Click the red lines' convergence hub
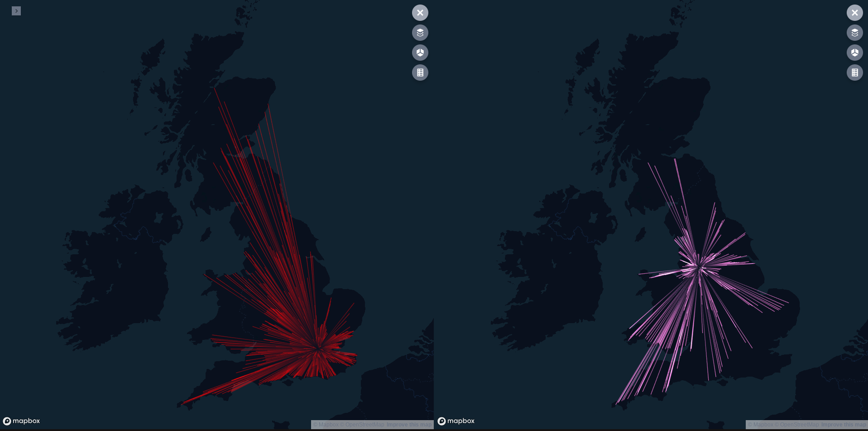Image resolution: width=868 pixels, height=431 pixels. [x=318, y=348]
